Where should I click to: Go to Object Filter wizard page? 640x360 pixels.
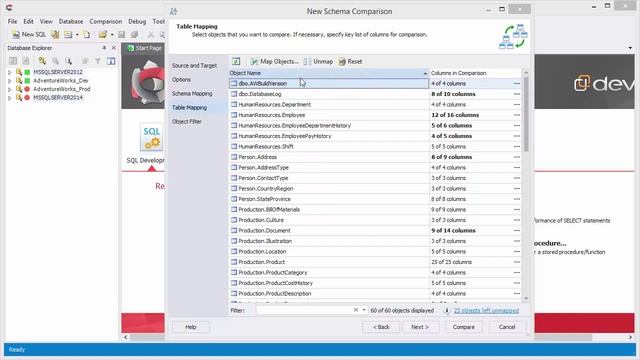pyautogui.click(x=187, y=122)
